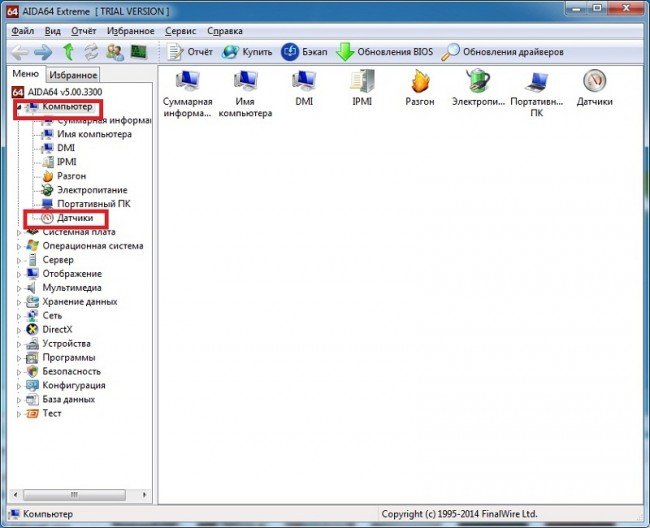Open the Портативный ПК icon in main pane
This screenshot has height=528, width=650.
[x=536, y=84]
